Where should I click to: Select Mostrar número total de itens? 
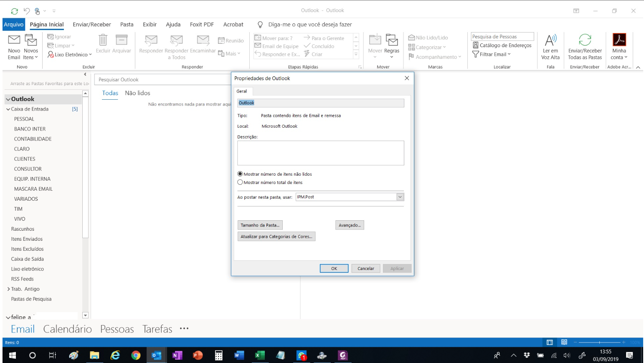(270, 182)
